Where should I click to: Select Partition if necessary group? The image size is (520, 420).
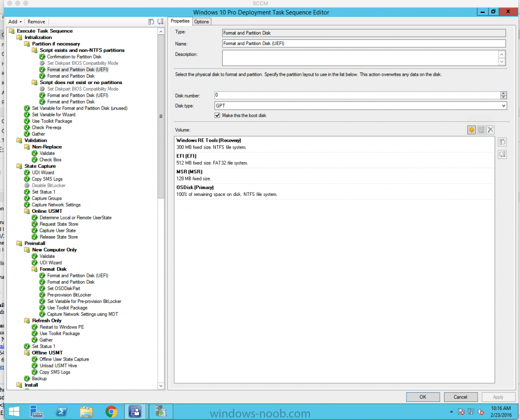coord(56,44)
